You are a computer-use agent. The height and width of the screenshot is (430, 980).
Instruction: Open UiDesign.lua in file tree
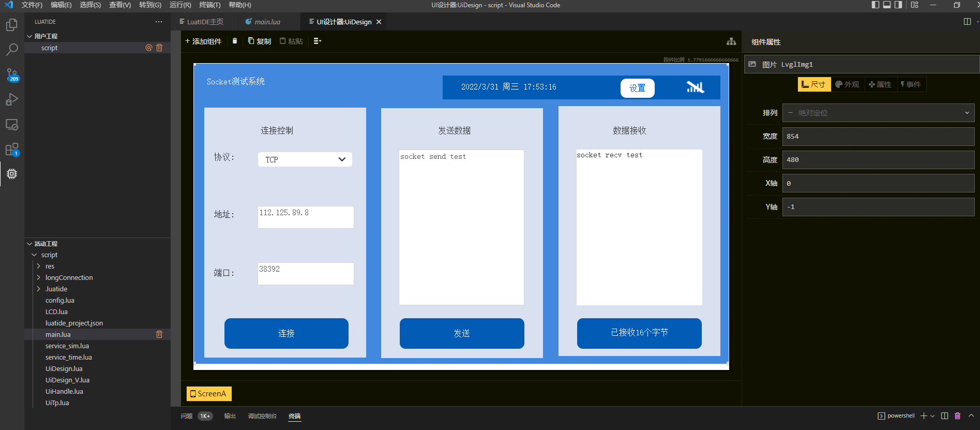point(64,368)
